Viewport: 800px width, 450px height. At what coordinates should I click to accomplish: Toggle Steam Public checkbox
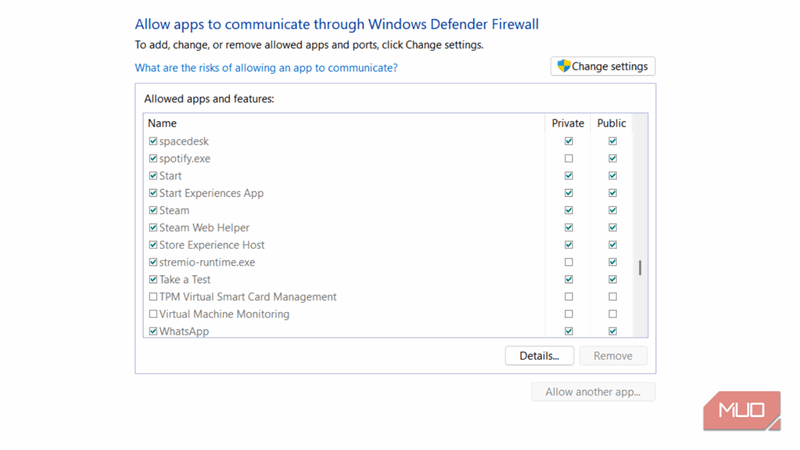click(612, 210)
